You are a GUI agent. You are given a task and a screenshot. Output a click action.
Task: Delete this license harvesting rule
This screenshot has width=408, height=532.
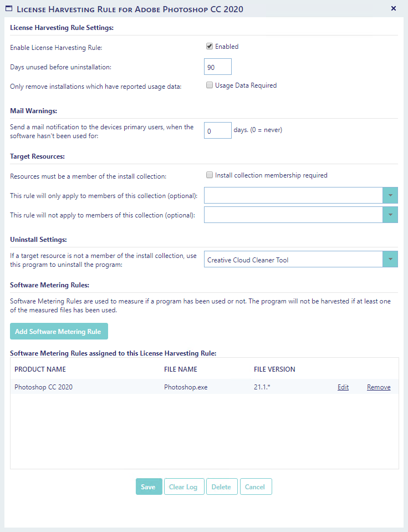pos(222,487)
